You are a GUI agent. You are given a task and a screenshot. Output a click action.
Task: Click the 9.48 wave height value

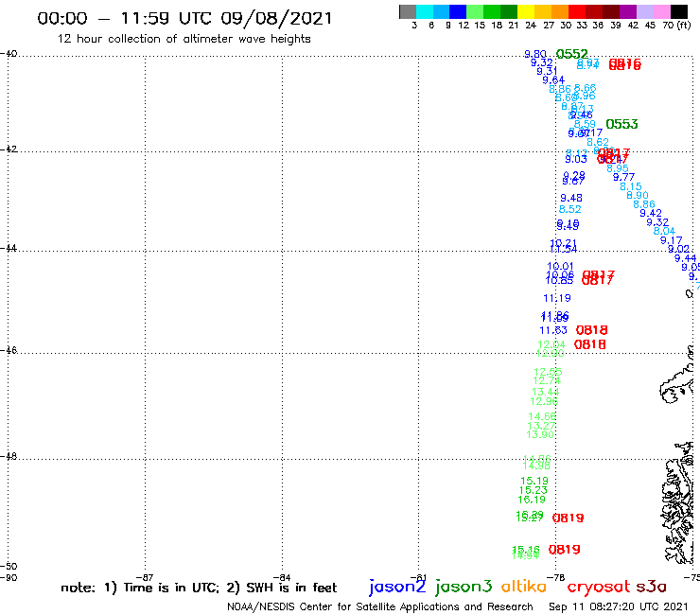click(571, 198)
